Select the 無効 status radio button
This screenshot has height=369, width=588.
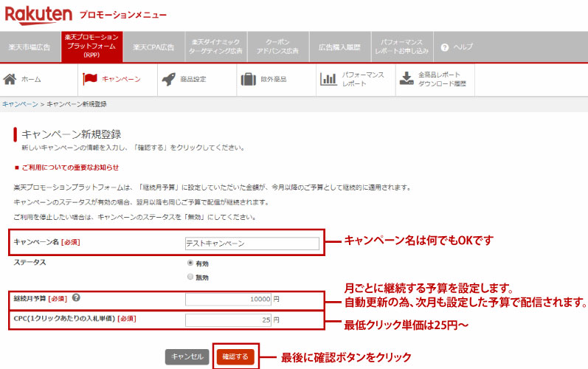[x=190, y=277]
